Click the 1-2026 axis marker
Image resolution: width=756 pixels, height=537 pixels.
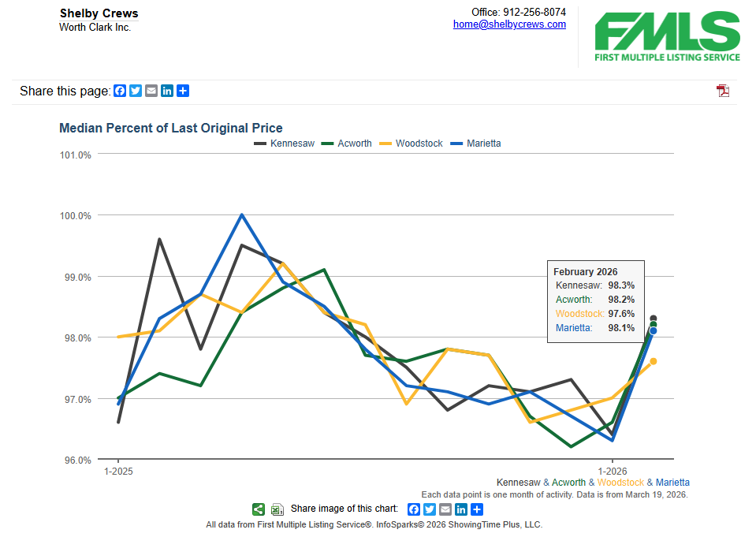point(612,471)
